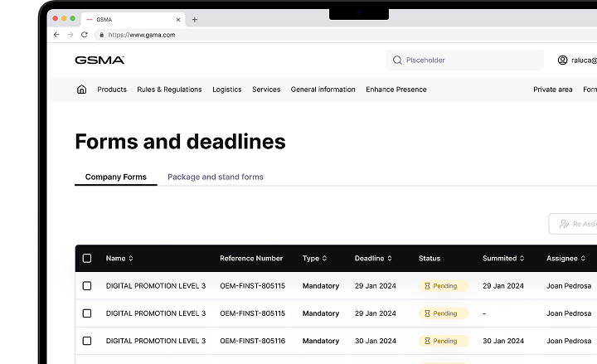Open the Rules & Regulations menu
Viewport: 597px width, 364px height.
click(x=169, y=90)
